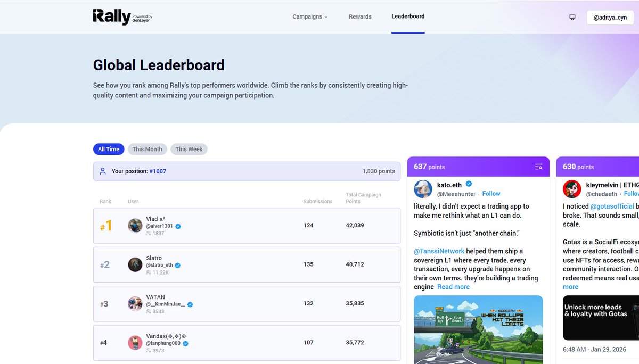The width and height of the screenshot is (639, 364).
Task: Click followers icon beside 1837
Action: click(x=149, y=233)
